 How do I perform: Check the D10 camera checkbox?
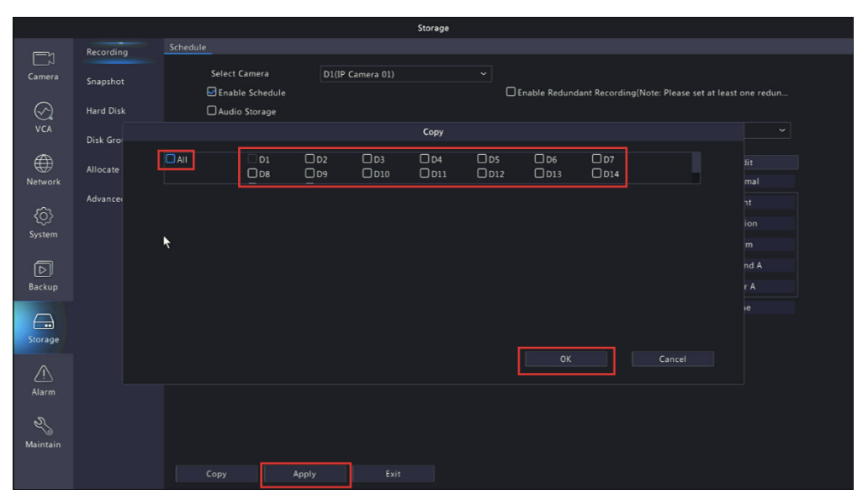(x=366, y=173)
